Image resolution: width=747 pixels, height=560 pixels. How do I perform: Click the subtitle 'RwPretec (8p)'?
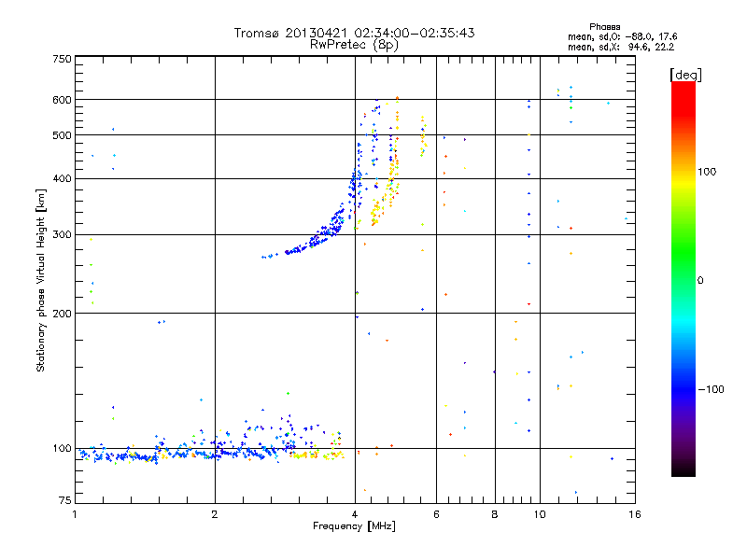[x=354, y=45]
